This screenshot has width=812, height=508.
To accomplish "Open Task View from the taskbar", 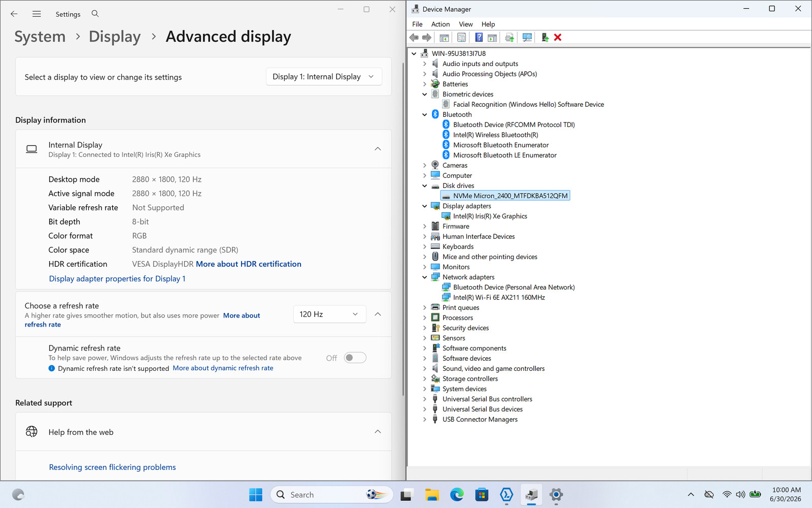I will (407, 495).
